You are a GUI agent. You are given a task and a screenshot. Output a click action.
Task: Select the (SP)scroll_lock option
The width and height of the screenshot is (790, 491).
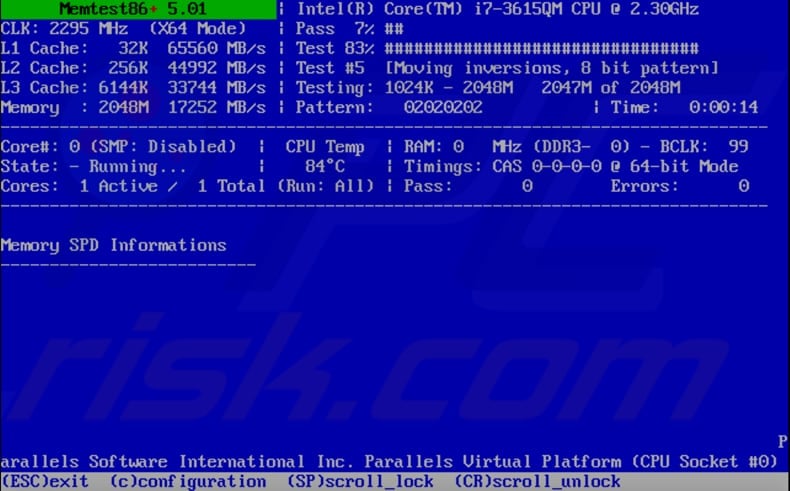(360, 482)
